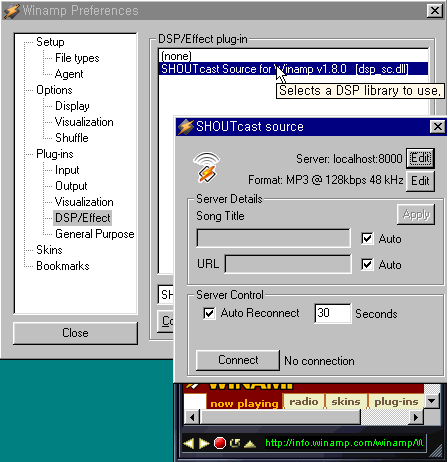Click the Apply button in Server Details
This screenshot has width=448, height=462.
point(416,214)
